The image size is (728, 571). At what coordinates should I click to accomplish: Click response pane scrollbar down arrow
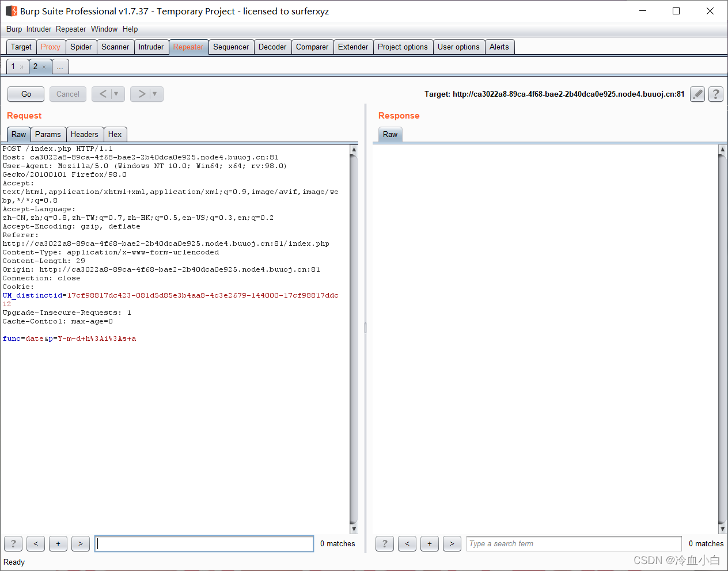(x=722, y=529)
